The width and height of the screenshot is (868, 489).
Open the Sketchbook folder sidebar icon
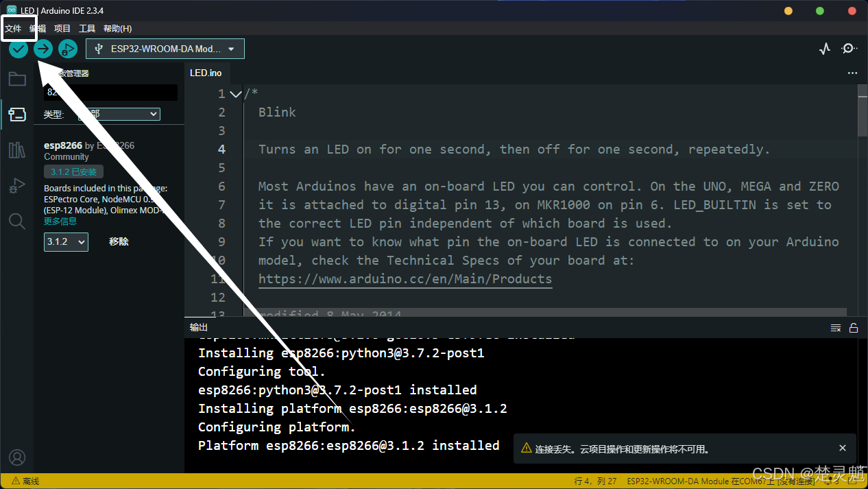(17, 79)
